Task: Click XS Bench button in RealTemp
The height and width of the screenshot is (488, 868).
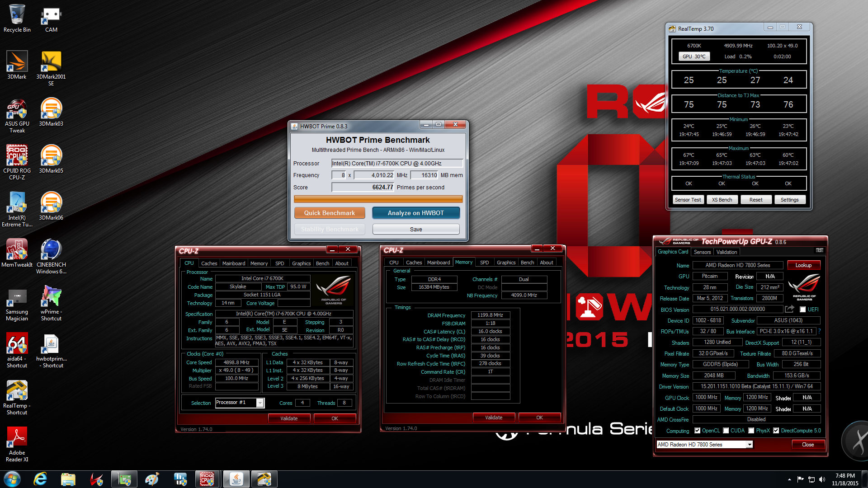Action: (x=722, y=200)
